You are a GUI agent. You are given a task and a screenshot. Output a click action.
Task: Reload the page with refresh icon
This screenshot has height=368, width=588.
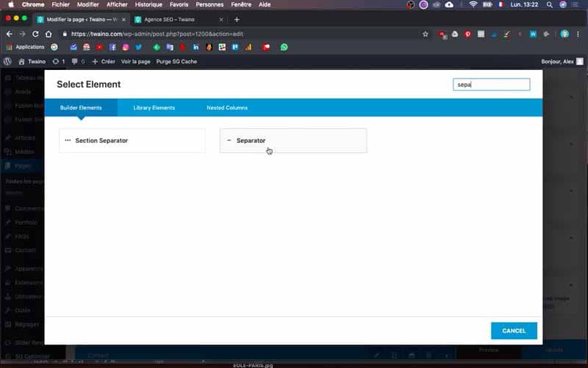(x=35, y=34)
